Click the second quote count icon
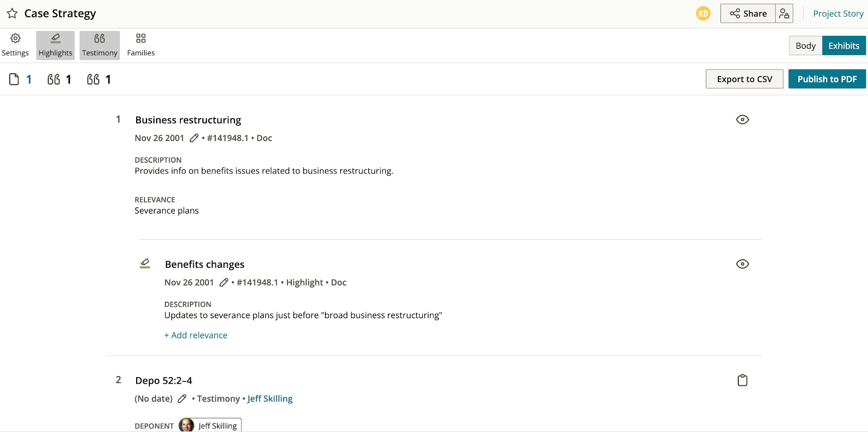The width and height of the screenshot is (868, 432). [93, 80]
